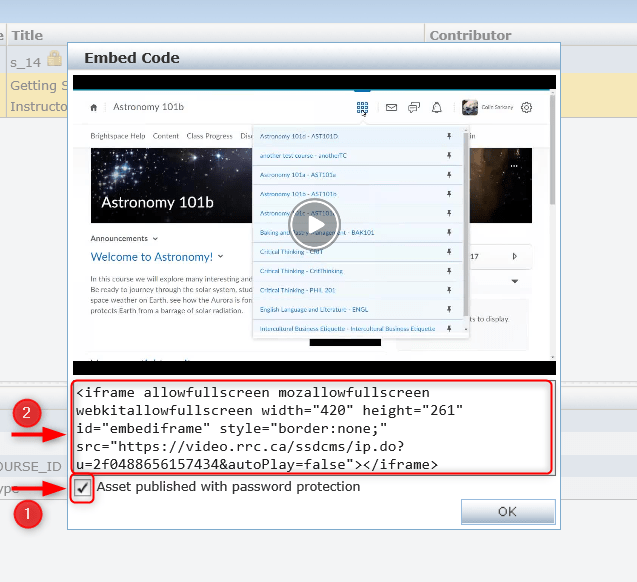Click the home icon beside Astronomy 101b
Image resolution: width=637 pixels, height=582 pixels.
click(95, 107)
